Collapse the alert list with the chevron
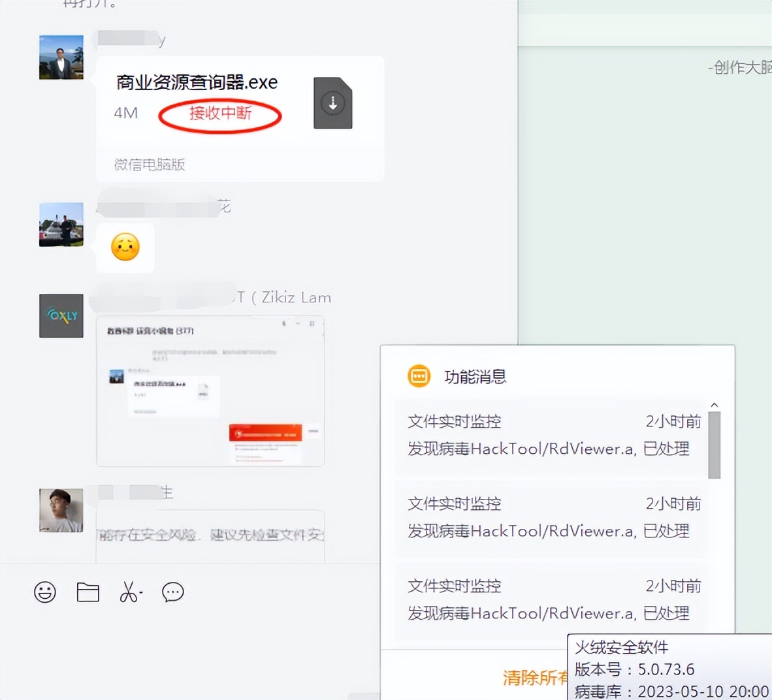The image size is (772, 700). pyautogui.click(x=714, y=404)
